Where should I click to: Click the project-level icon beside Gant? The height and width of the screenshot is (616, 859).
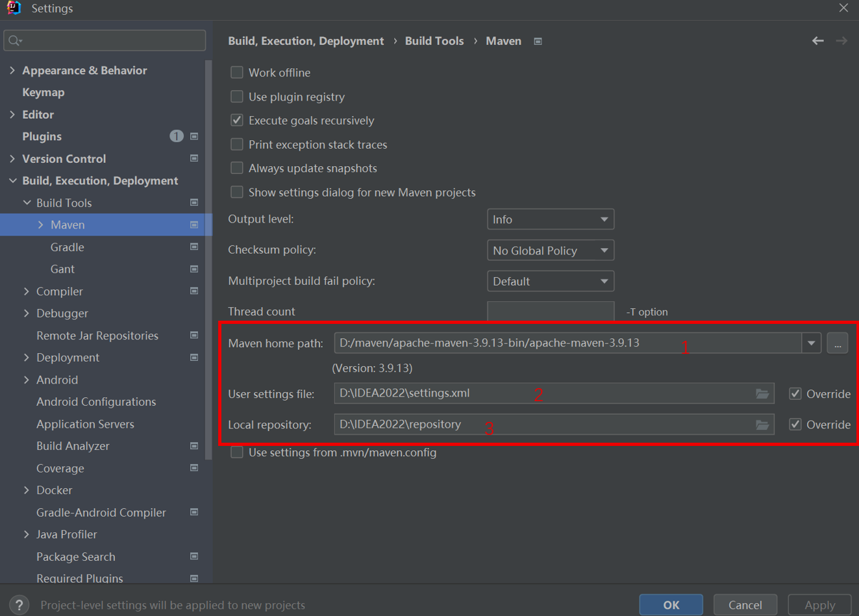point(194,269)
